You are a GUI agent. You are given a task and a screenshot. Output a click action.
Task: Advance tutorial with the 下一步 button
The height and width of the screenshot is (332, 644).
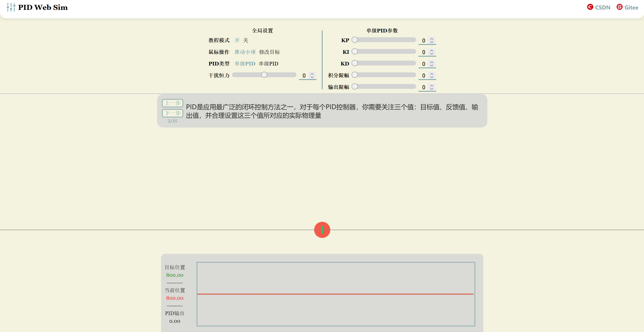(173, 113)
